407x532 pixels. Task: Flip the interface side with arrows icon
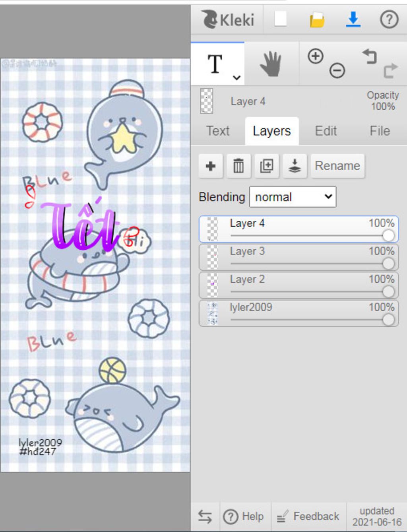205,516
